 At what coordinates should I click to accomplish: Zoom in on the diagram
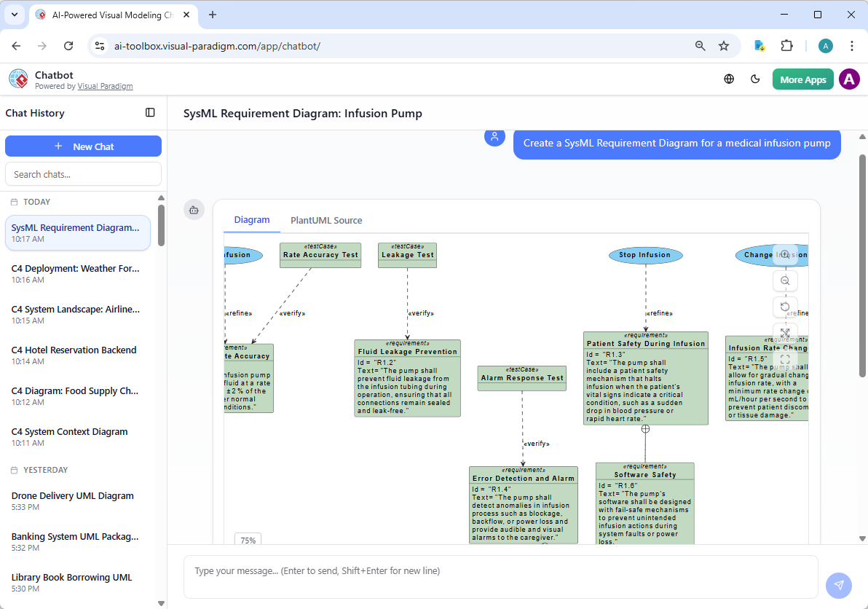[x=785, y=254]
